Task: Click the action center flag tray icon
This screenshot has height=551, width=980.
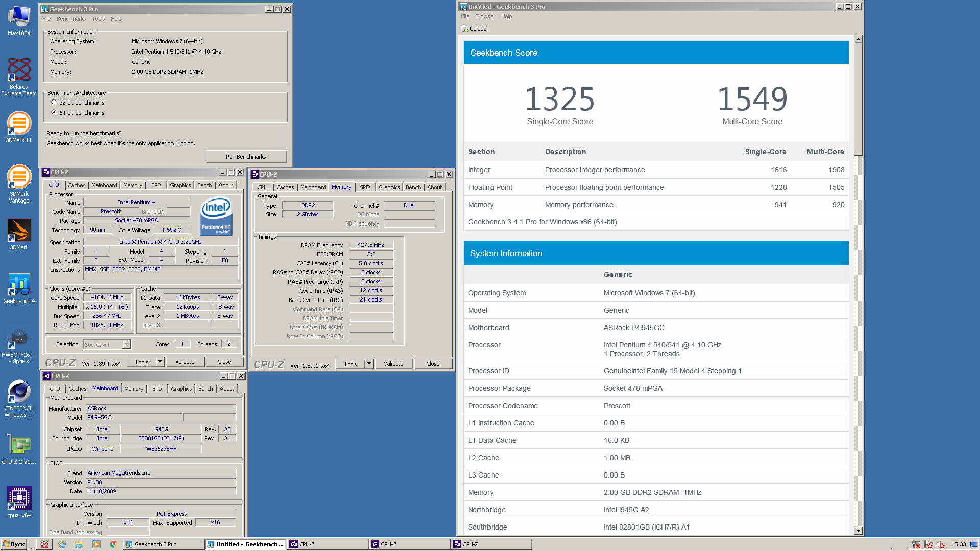Action: 928,544
